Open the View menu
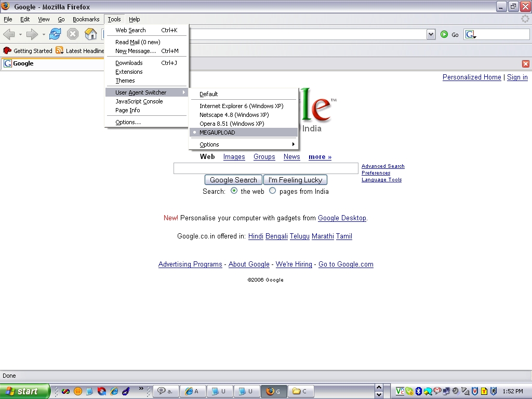Image resolution: width=532 pixels, height=399 pixels. tap(44, 19)
